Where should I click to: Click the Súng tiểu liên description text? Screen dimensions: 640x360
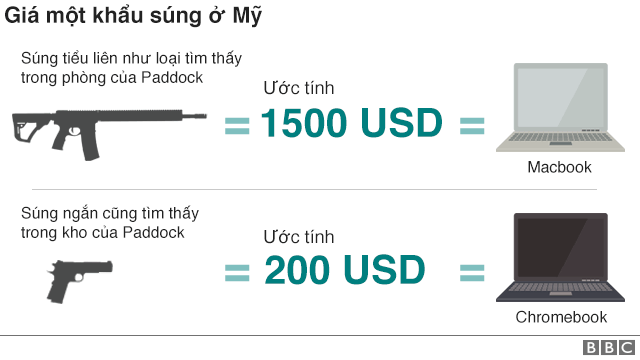(131, 68)
